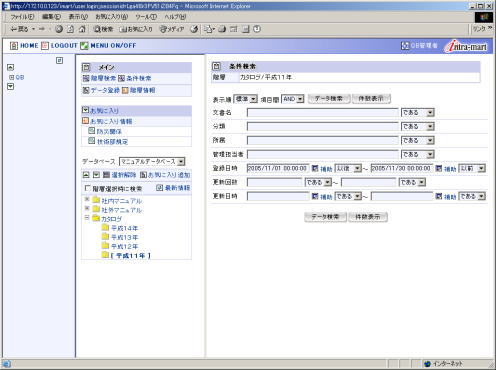Click the down-arrow icon in left sidebar

pyautogui.click(x=11, y=87)
